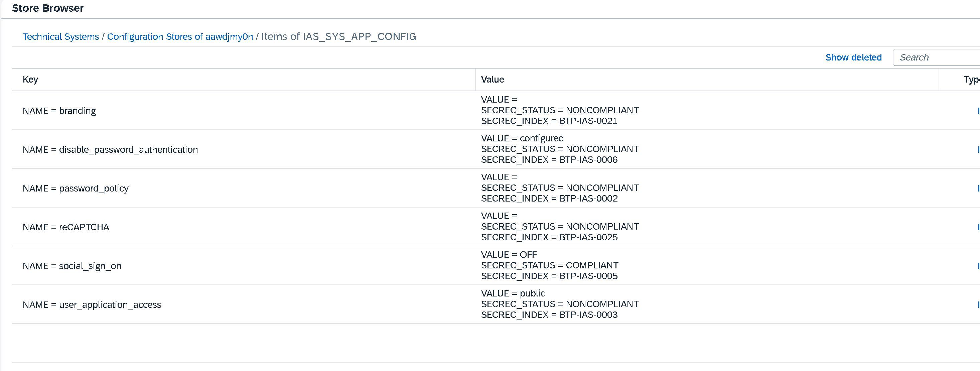Screen dimensions: 980x371
Task: Open the Technical Systems breadcrumb link
Action: pos(61,36)
